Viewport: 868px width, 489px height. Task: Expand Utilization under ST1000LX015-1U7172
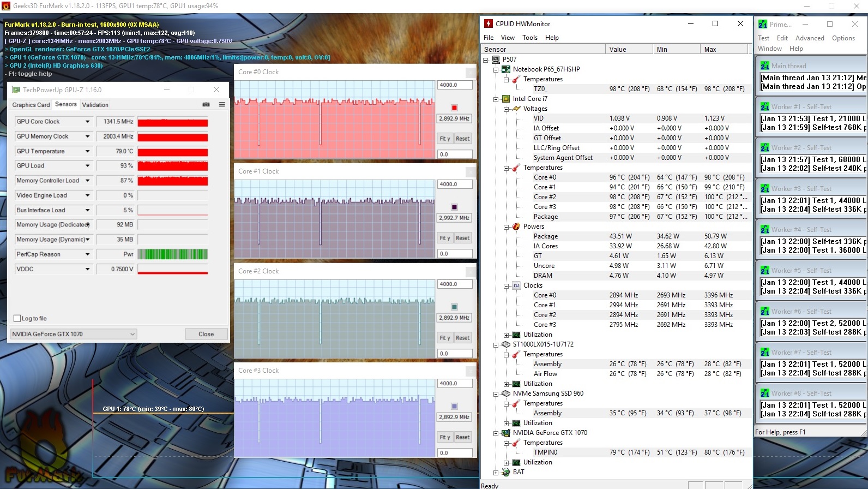506,384
